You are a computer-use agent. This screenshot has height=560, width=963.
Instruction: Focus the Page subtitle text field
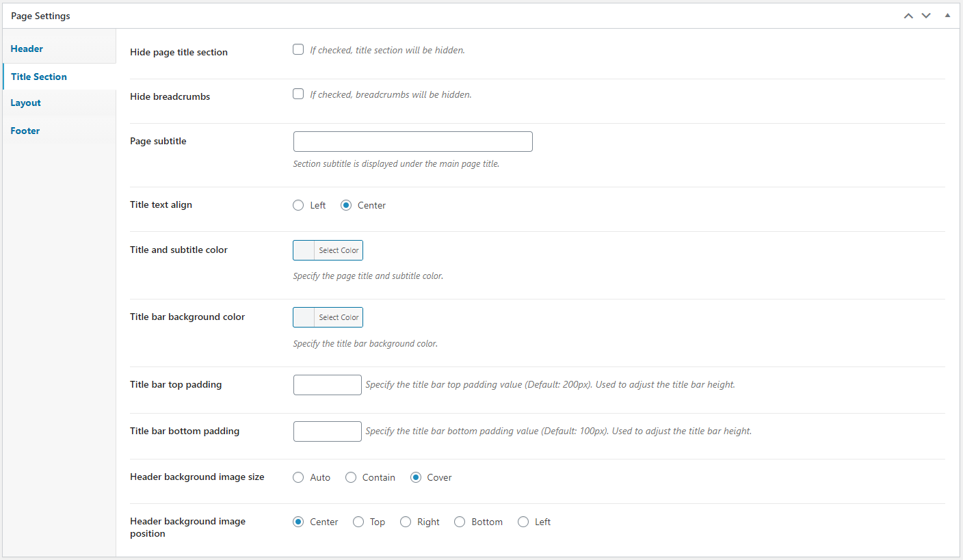pos(413,142)
